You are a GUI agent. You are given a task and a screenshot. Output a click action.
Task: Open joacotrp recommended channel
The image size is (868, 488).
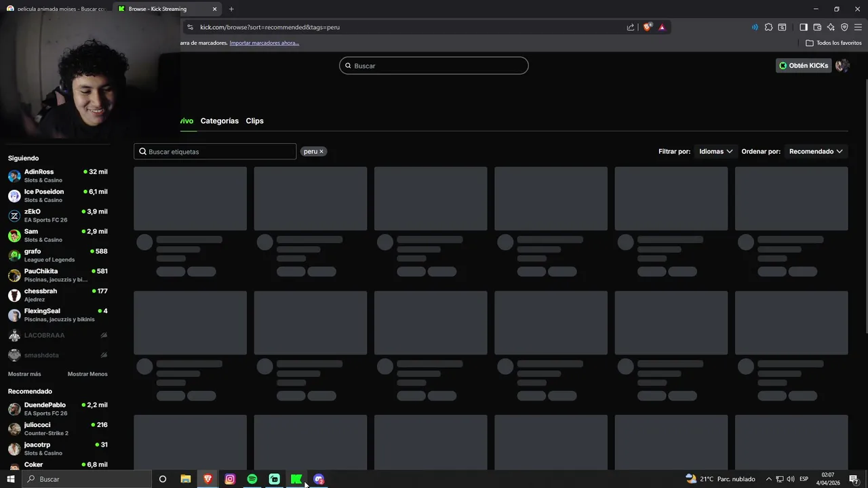pos(58,449)
